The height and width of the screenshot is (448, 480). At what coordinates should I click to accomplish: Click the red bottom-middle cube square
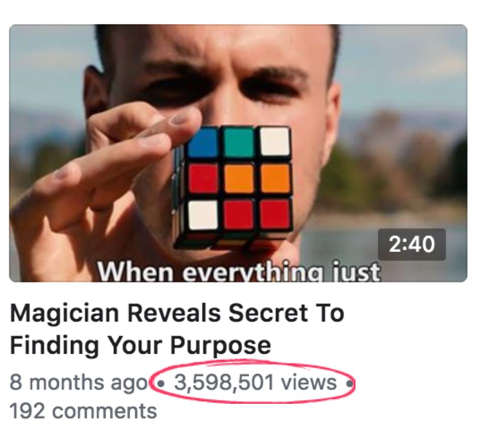click(238, 214)
